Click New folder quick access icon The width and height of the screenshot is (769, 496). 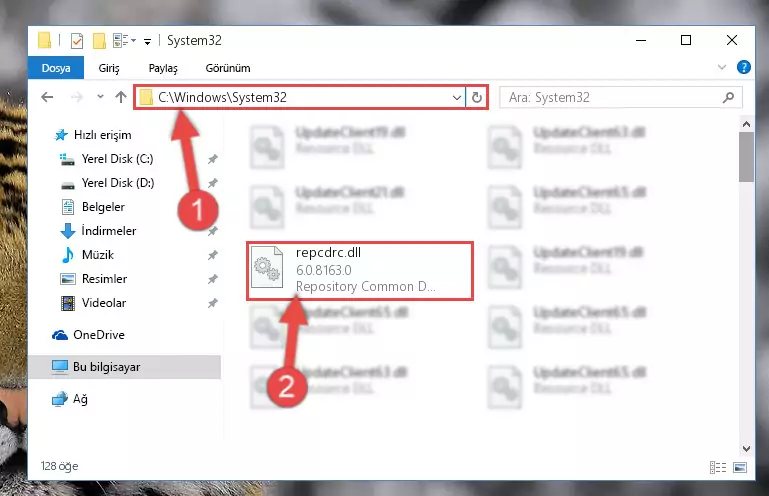coord(100,41)
